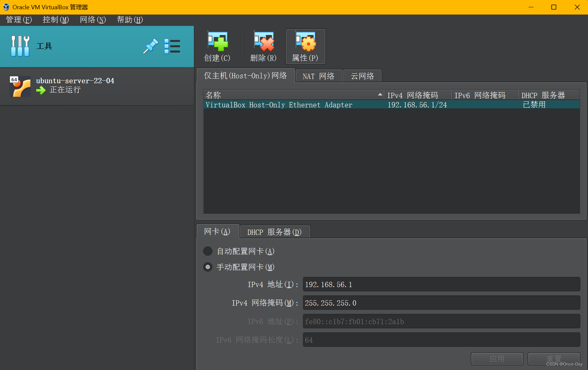The image size is (588, 370).
Task: Open the Machine (控制) menu
Action: (x=56, y=20)
